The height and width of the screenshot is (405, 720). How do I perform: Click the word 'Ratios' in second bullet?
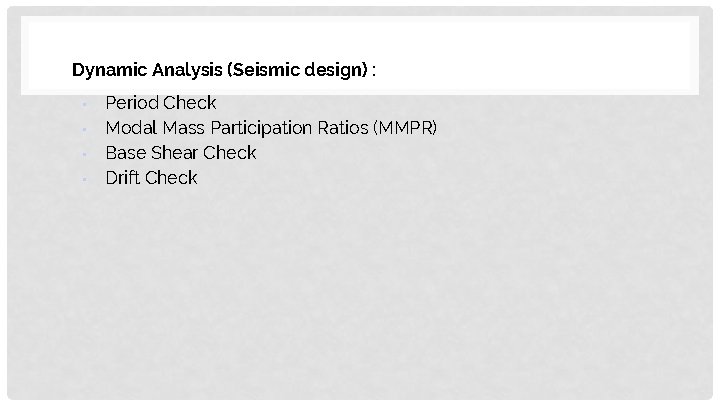tap(343, 128)
